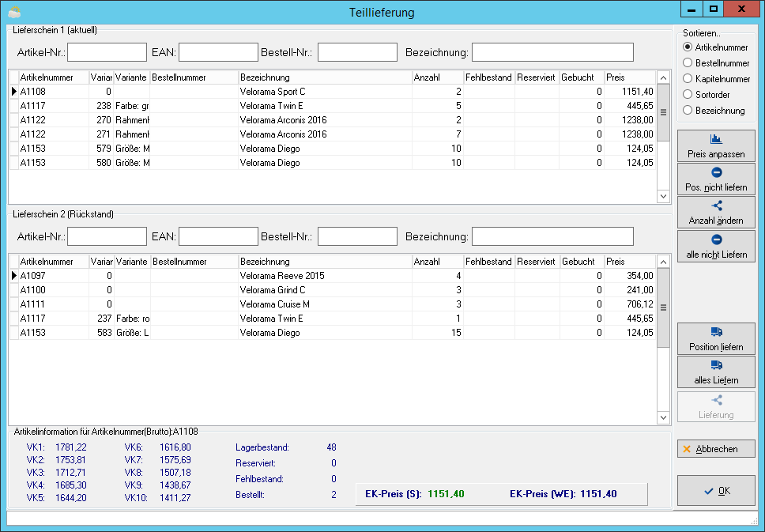Image resolution: width=765 pixels, height=532 pixels.
Task: Click the VK1 value 1781,22
Action: point(71,447)
